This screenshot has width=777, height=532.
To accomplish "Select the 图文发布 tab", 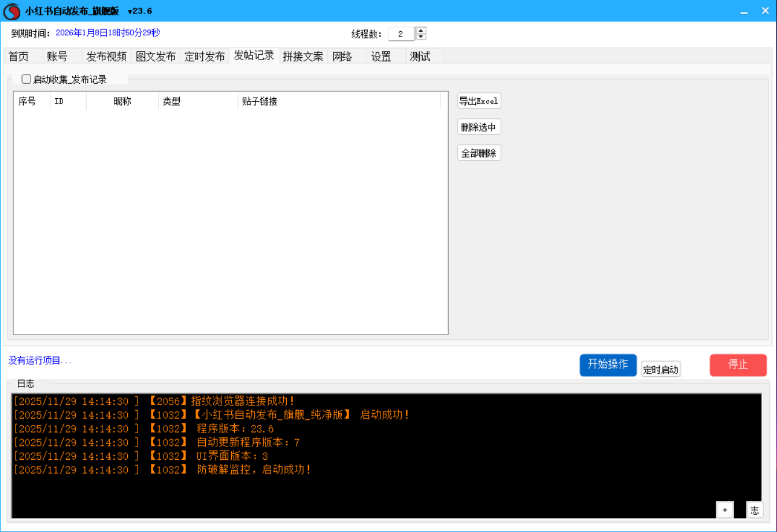I will click(156, 57).
